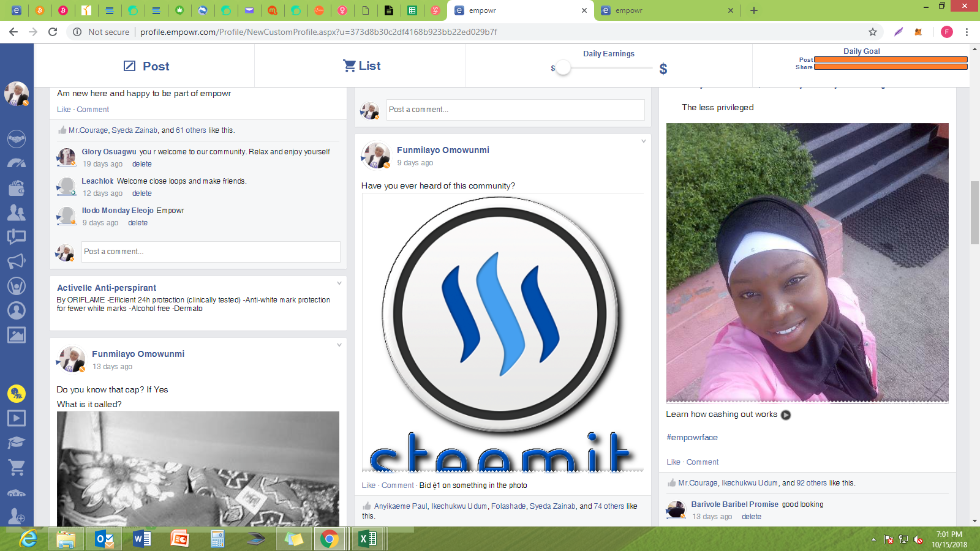The width and height of the screenshot is (980, 551).
Task: Delete Leachlok's comment
Action: pyautogui.click(x=142, y=193)
